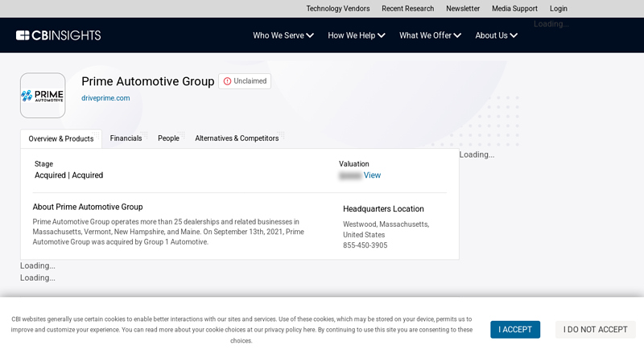Click the Valuation label
The image size is (644, 362).
coord(353,164)
